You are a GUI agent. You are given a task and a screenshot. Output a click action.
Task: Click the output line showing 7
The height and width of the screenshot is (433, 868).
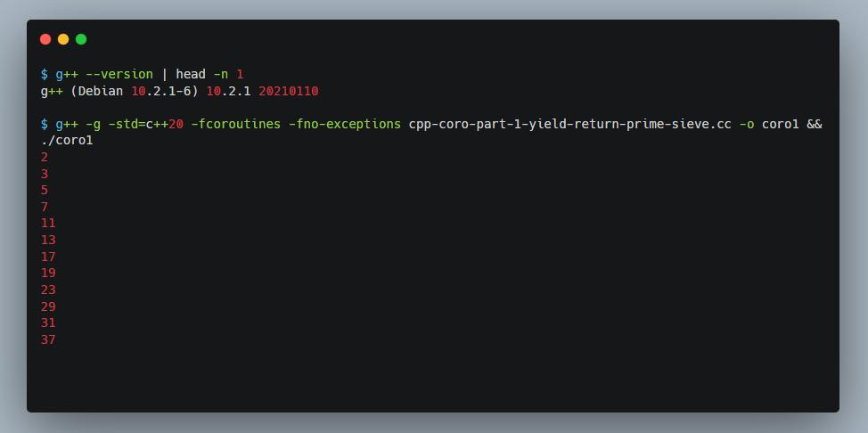45,207
